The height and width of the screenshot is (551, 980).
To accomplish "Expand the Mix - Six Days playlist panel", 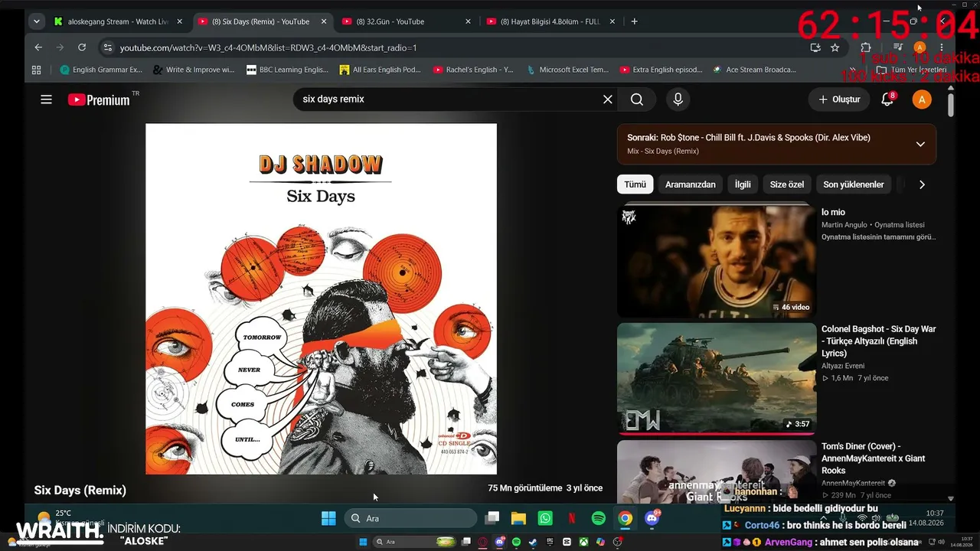I will 920,144.
